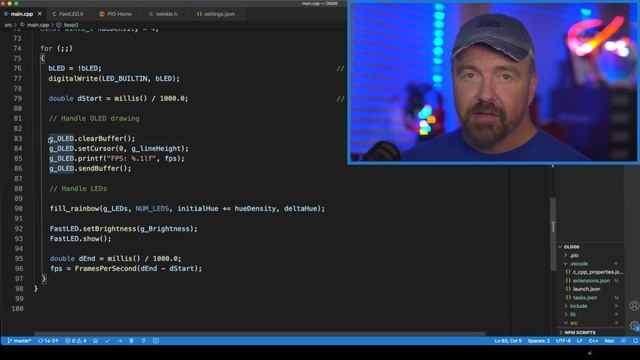Click FastLED.show() on line 93
Viewport: 640px width, 360px height.
click(x=80, y=239)
